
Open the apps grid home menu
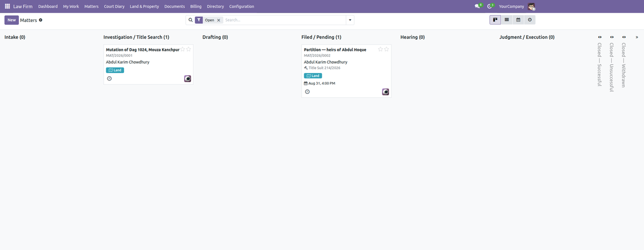coord(8,6)
